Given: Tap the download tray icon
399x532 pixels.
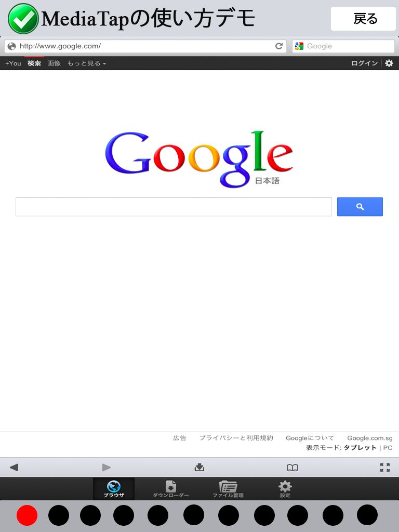Looking at the screenshot, I should (x=199, y=468).
